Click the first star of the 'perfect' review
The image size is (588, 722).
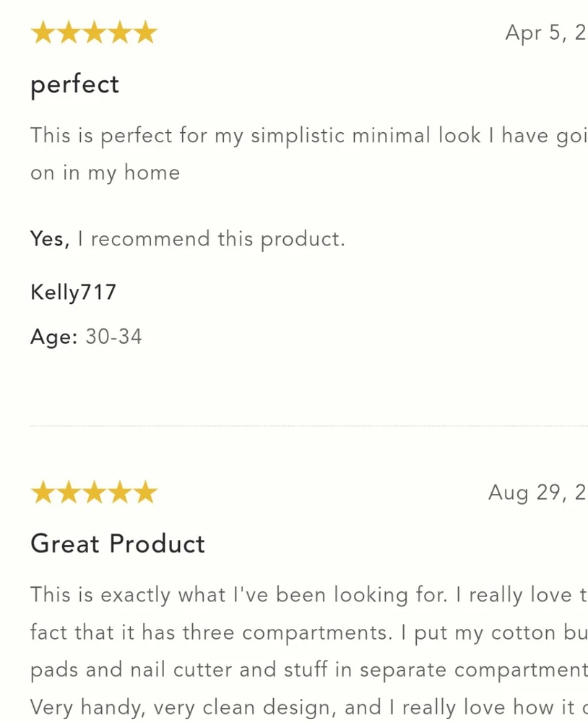pyautogui.click(x=43, y=32)
